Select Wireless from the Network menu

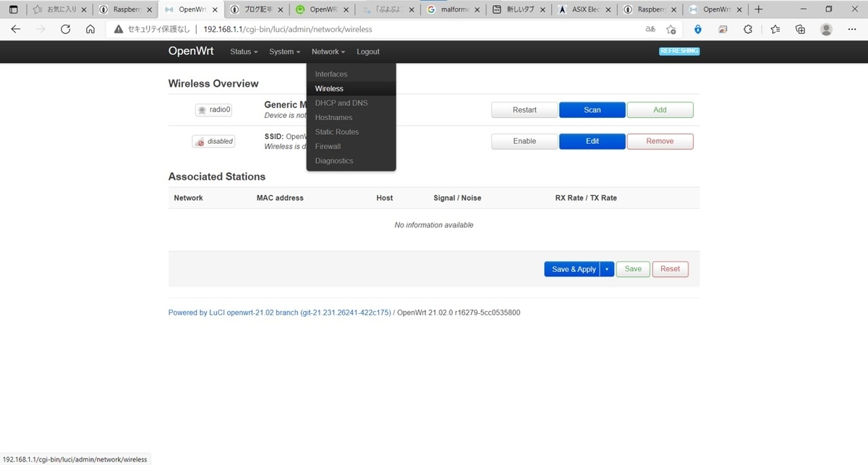(351, 88)
